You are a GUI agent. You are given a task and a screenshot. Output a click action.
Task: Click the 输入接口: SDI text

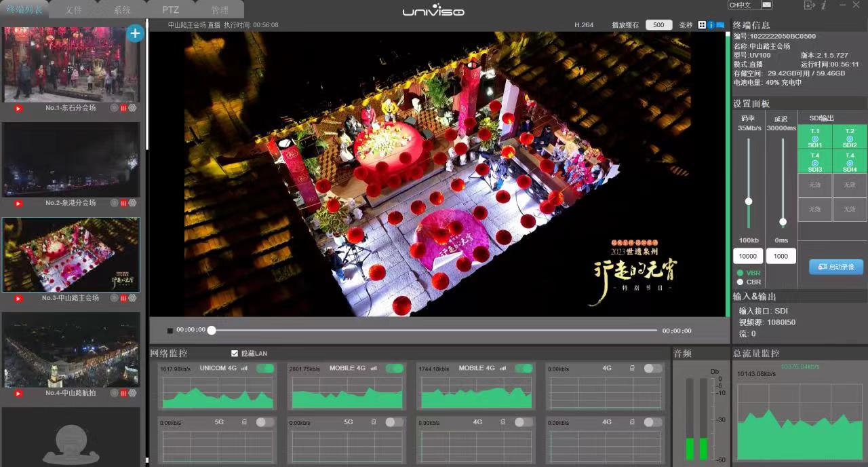[763, 311]
